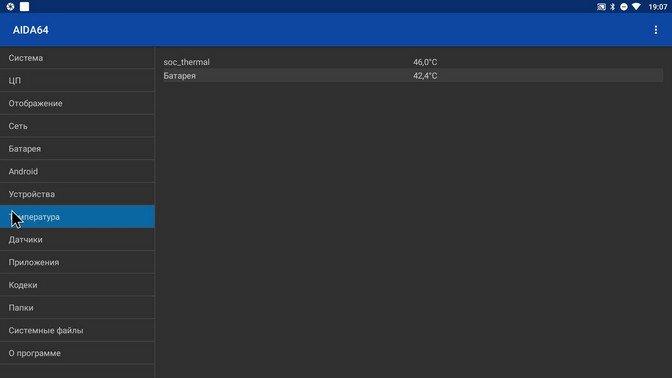Open the Датчики section
The image size is (672, 378).
click(x=77, y=240)
